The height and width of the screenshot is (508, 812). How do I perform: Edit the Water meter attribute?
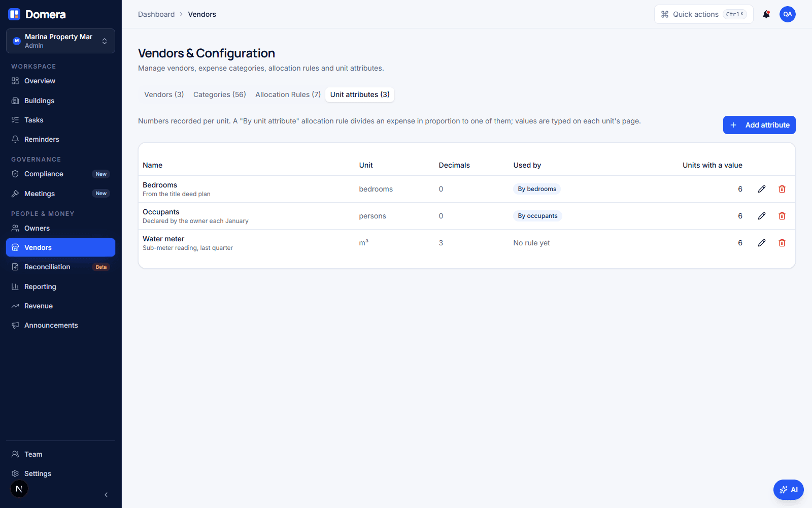762,243
